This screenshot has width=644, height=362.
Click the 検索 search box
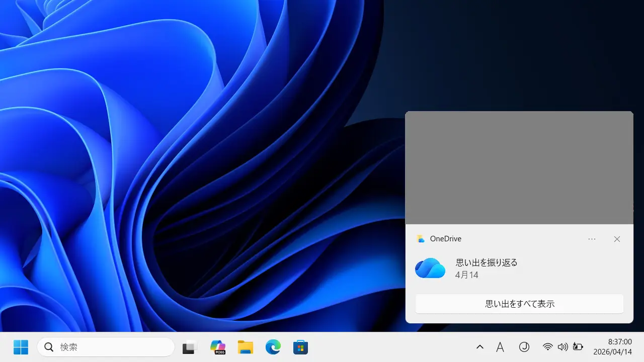(106, 347)
